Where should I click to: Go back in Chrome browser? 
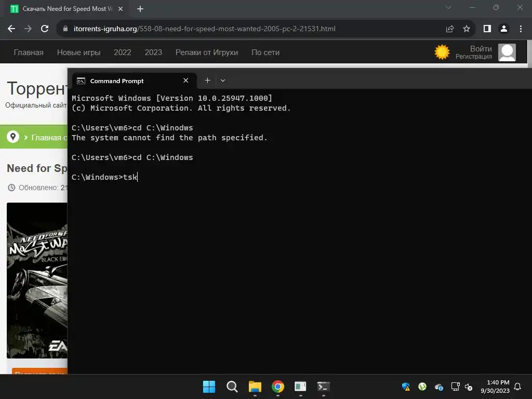tap(11, 29)
